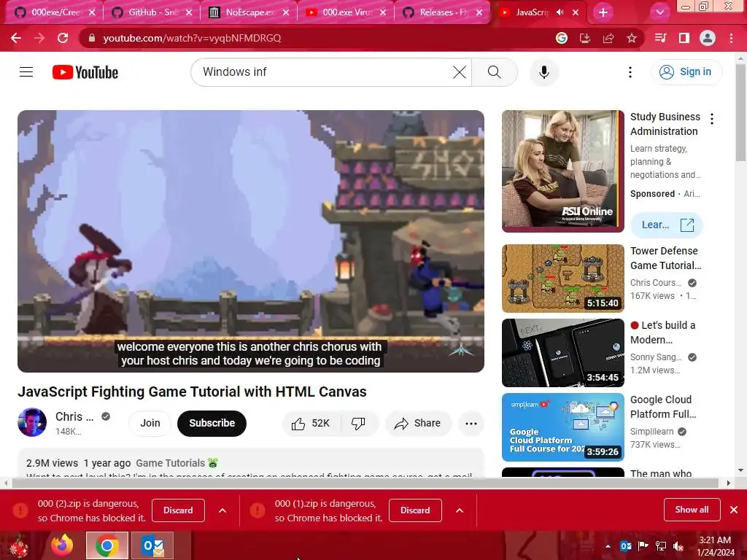Open the tab search dropdown
747x560 pixels.
click(x=659, y=12)
